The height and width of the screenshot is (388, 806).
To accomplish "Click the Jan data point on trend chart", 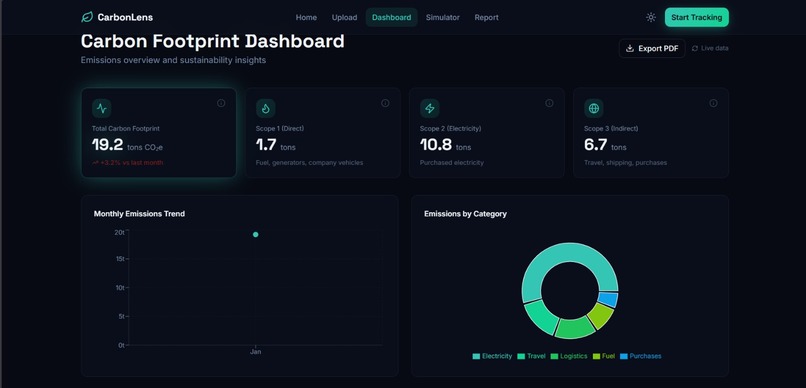I will [x=255, y=234].
